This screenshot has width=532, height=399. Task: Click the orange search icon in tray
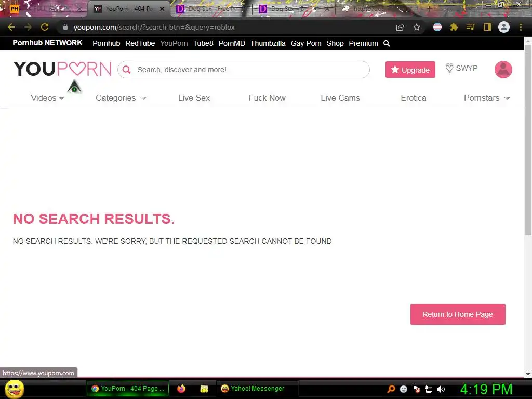tap(391, 389)
